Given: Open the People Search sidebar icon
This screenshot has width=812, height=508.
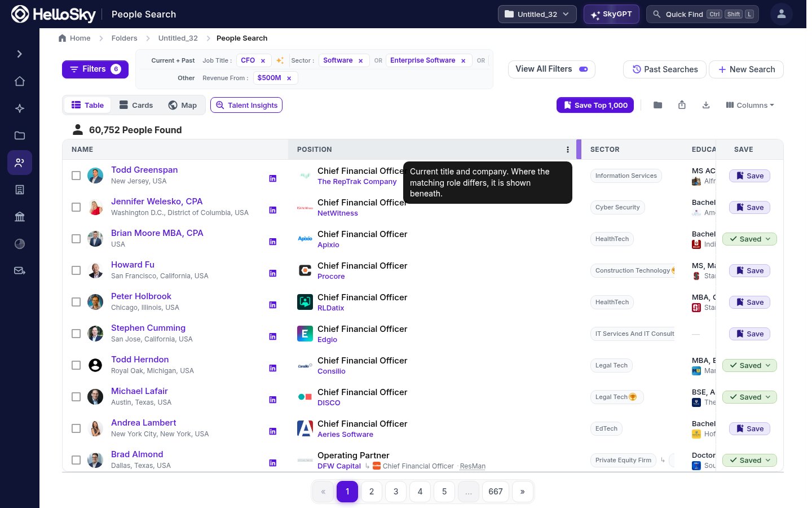Looking at the screenshot, I should [x=20, y=163].
